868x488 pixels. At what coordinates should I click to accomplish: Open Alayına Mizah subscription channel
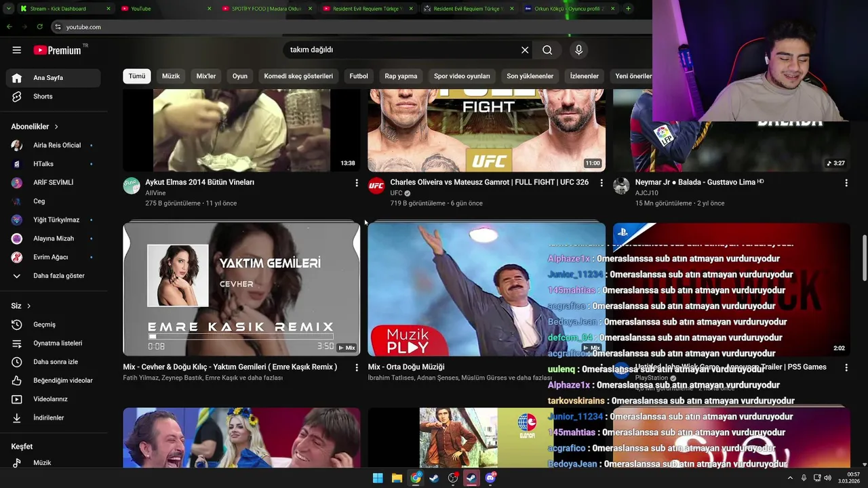tap(53, 239)
